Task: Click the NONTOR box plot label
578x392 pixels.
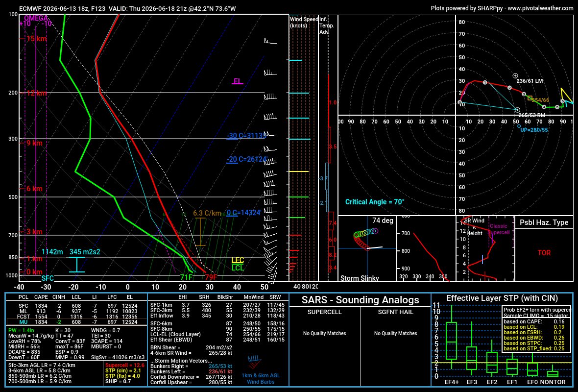Action: point(553,382)
